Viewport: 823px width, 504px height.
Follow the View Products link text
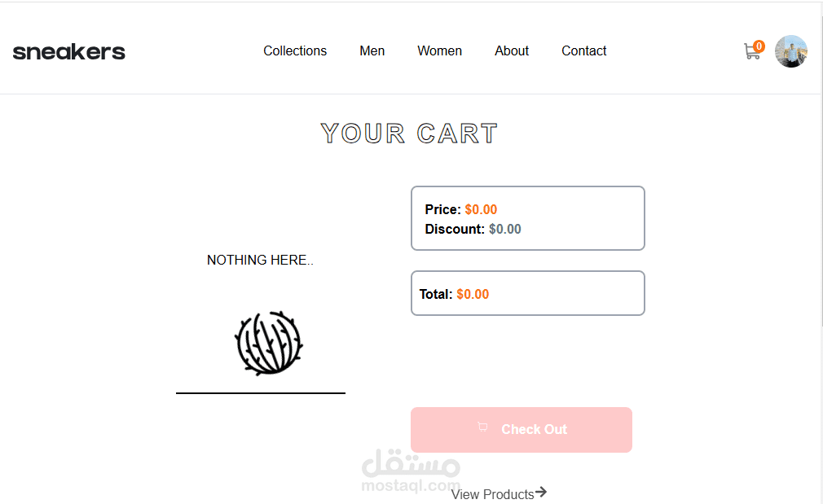(x=492, y=494)
